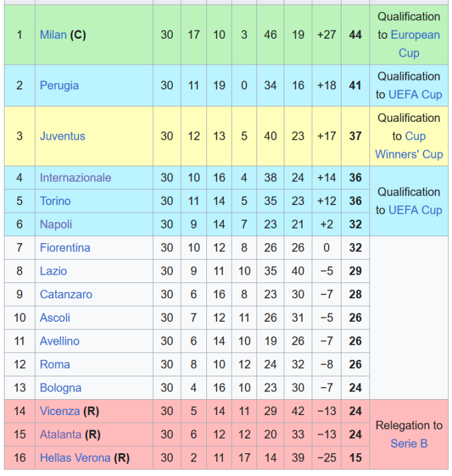Image resolution: width=452 pixels, height=476 pixels.
Task: Click the Torino team link
Action: pyautogui.click(x=55, y=201)
